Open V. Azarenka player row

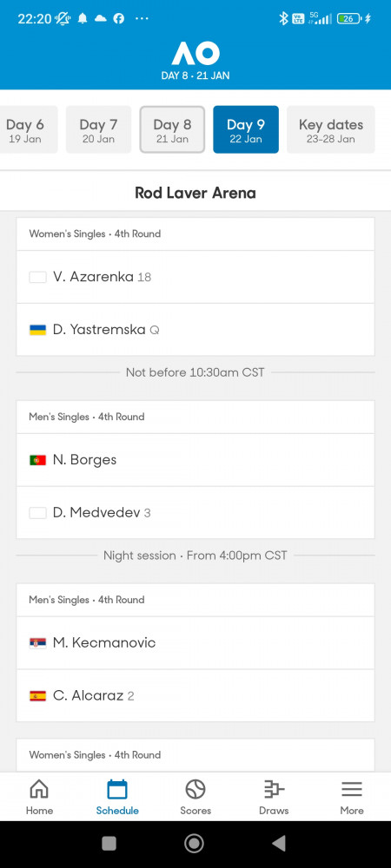195,277
